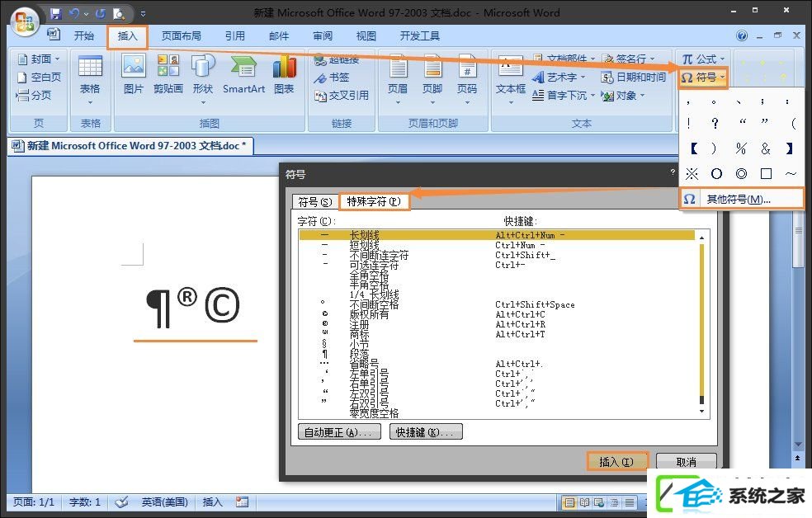Viewport: 812px width, 518px height.
Task: Switch to 引用 ribbon tab
Action: click(234, 35)
